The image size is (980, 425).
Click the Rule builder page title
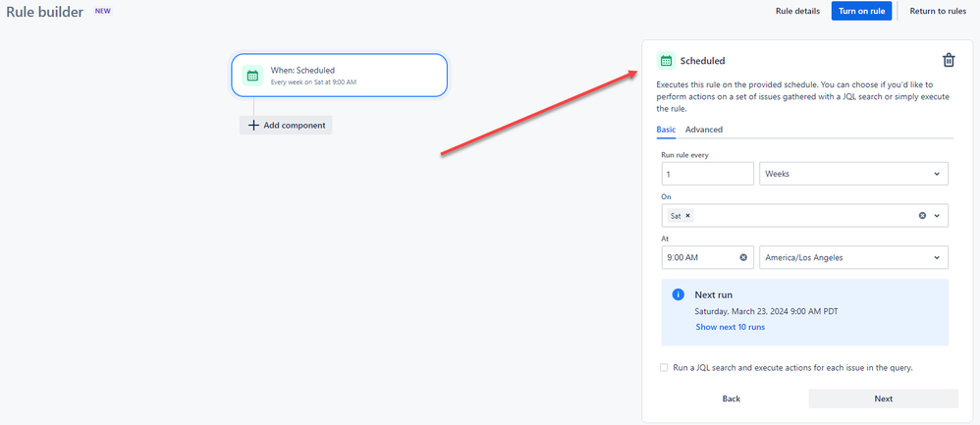click(44, 12)
